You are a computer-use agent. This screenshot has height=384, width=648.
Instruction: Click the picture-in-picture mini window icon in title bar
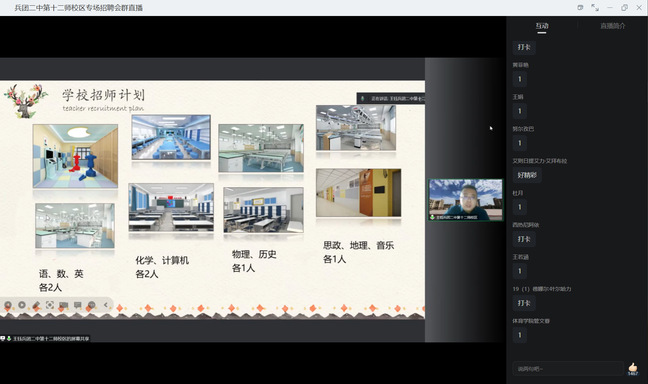point(580,7)
